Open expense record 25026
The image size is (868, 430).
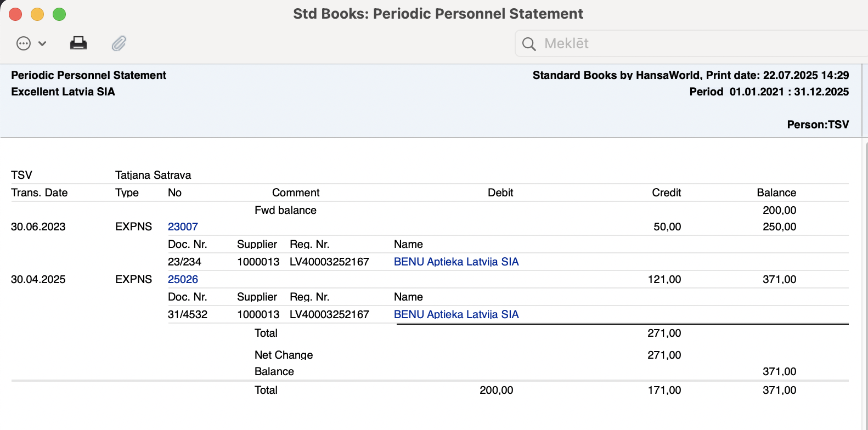183,279
